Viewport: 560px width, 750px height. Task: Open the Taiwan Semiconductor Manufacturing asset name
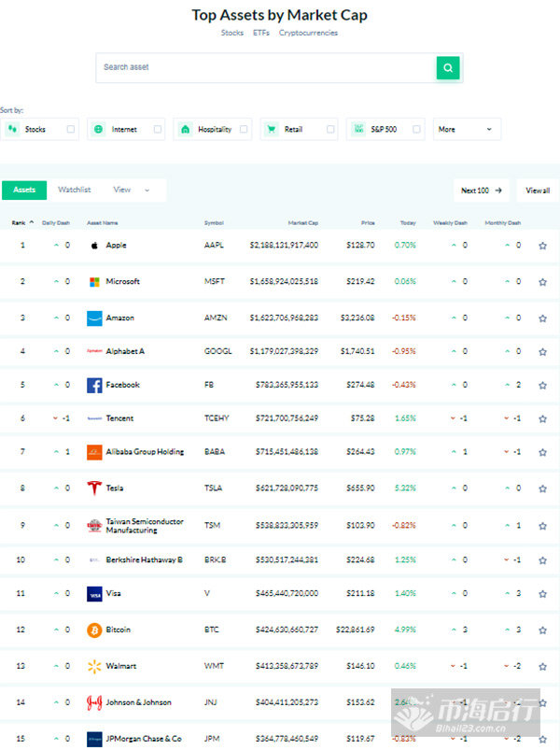click(145, 526)
